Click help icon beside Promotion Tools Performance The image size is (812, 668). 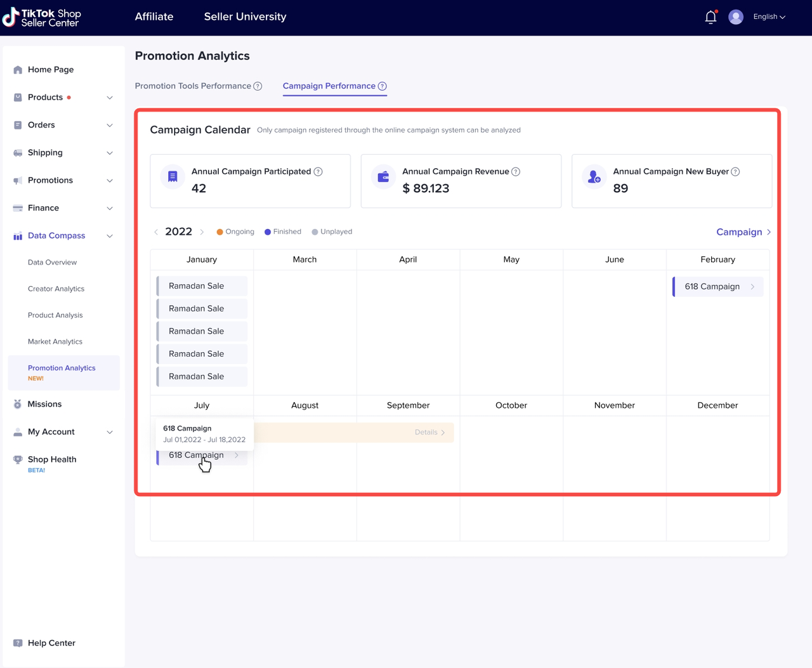tap(258, 86)
